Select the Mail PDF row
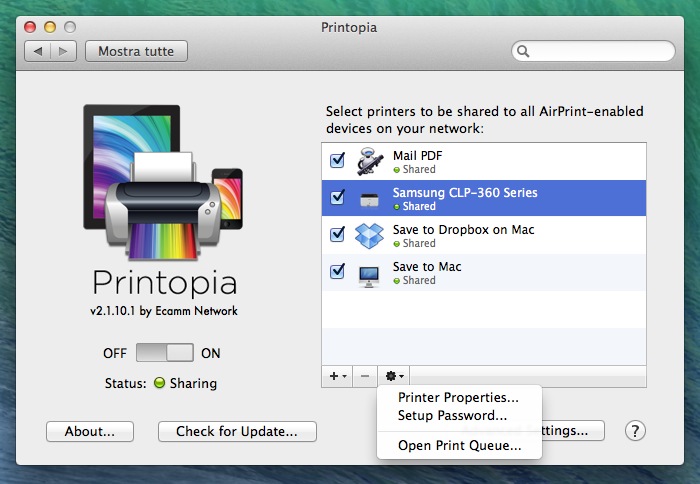 click(484, 162)
